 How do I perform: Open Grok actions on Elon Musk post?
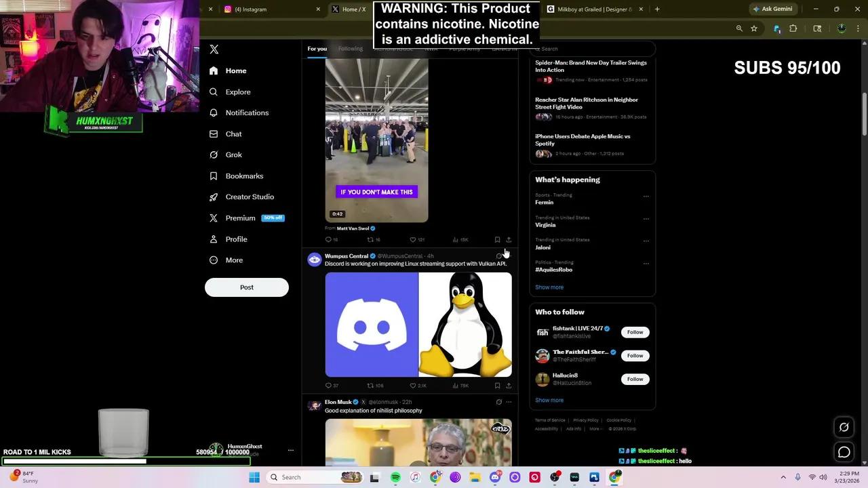point(498,402)
